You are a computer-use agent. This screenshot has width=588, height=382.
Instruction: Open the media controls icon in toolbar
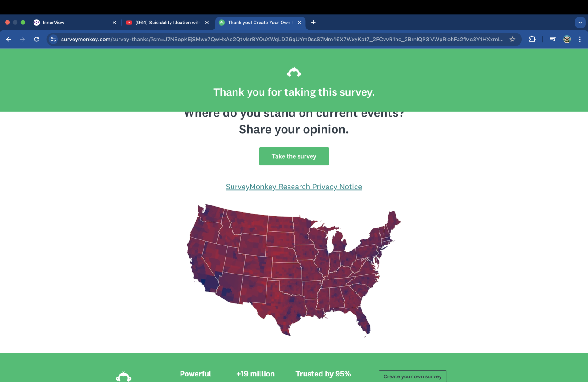coord(553,40)
